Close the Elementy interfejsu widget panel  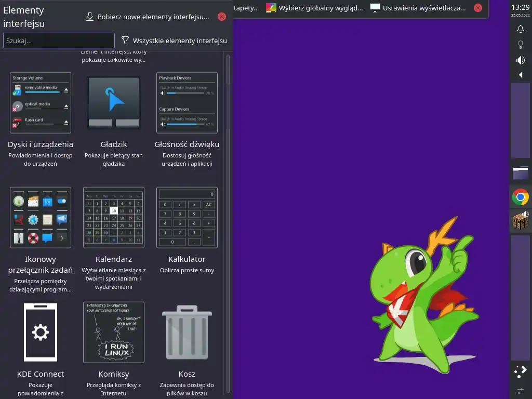click(x=222, y=17)
